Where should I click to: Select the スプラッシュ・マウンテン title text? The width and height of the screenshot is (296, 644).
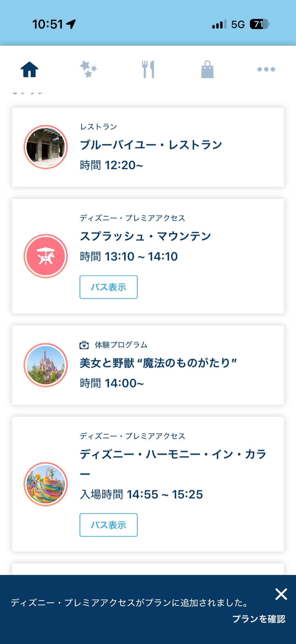click(146, 236)
